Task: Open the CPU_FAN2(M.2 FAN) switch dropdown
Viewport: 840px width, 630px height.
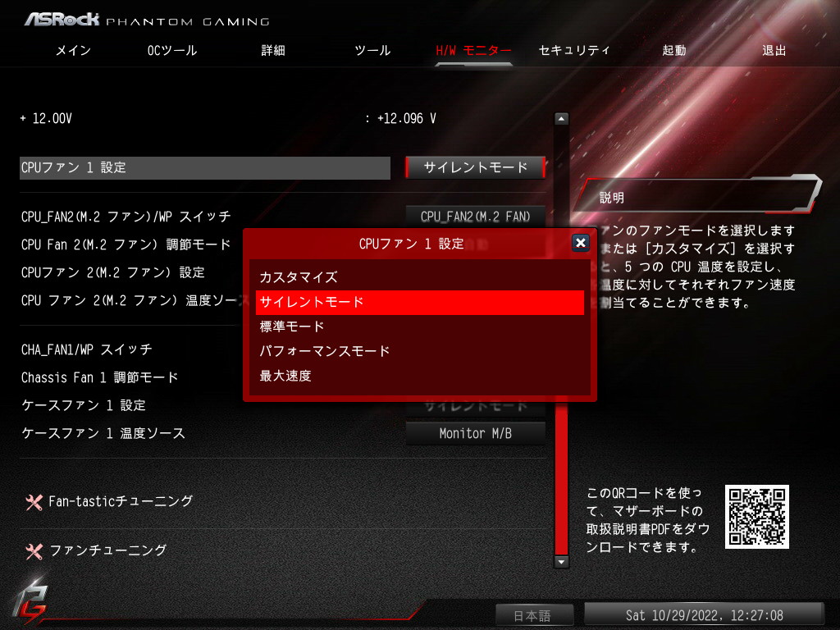Action: click(475, 217)
